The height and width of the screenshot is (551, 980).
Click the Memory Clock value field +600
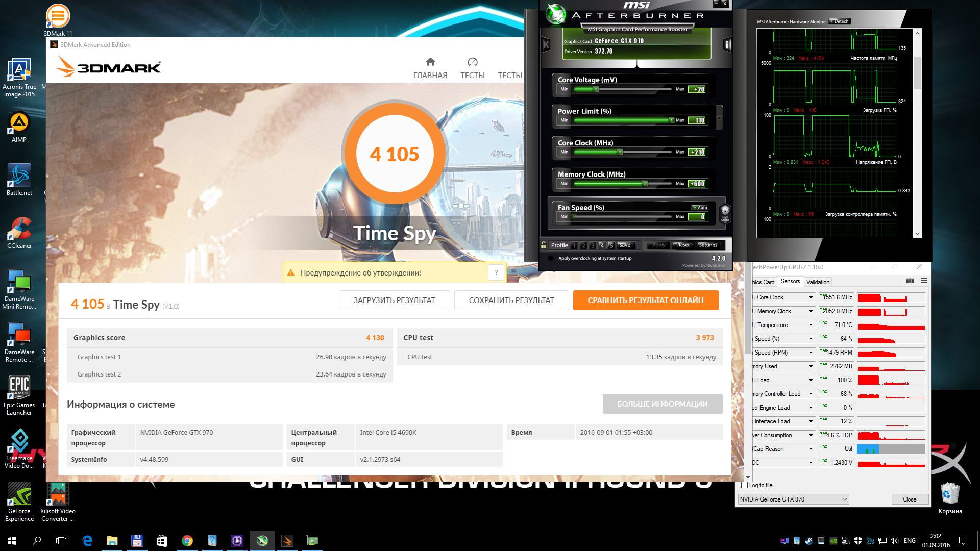[697, 184]
